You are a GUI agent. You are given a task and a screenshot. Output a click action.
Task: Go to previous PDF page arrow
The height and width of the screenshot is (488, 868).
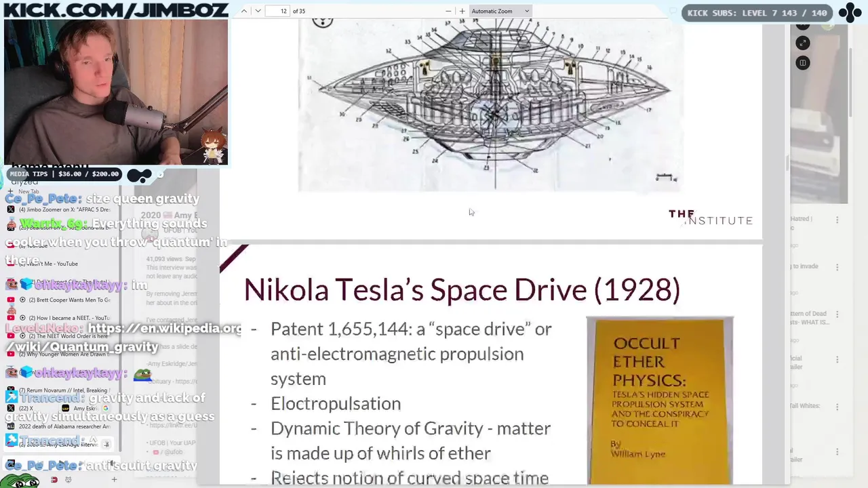coord(244,11)
